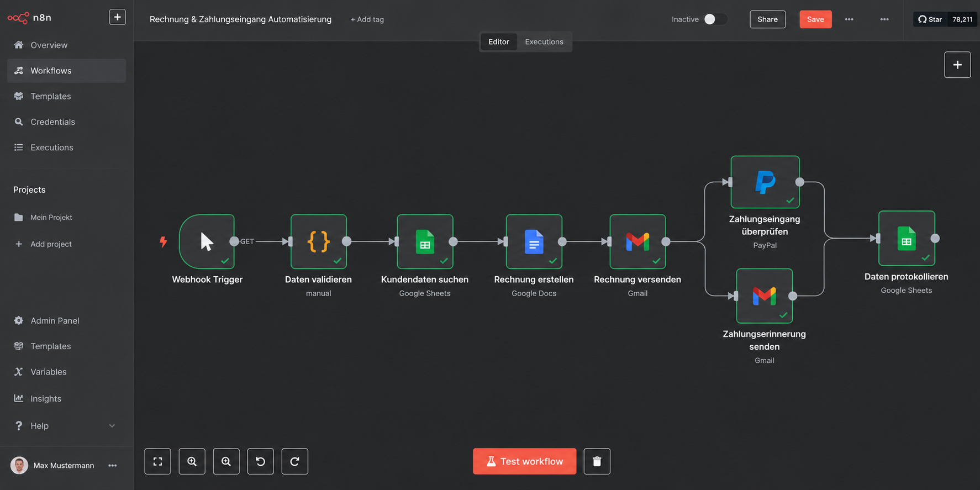Viewport: 980px width, 490px height.
Task: Click the red lightning trigger icon
Action: point(164,241)
